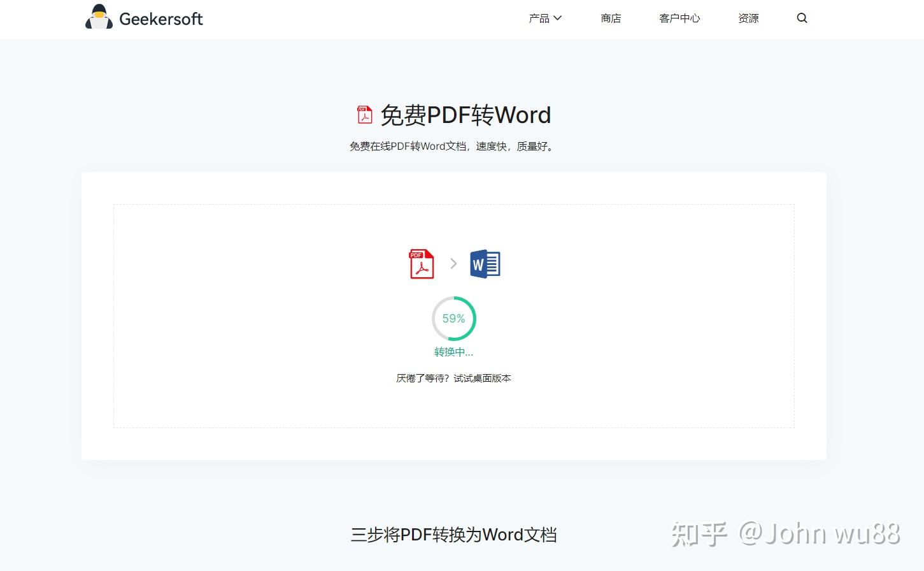
Task: Click the Geekersoft penguin logo icon
Action: (x=99, y=17)
